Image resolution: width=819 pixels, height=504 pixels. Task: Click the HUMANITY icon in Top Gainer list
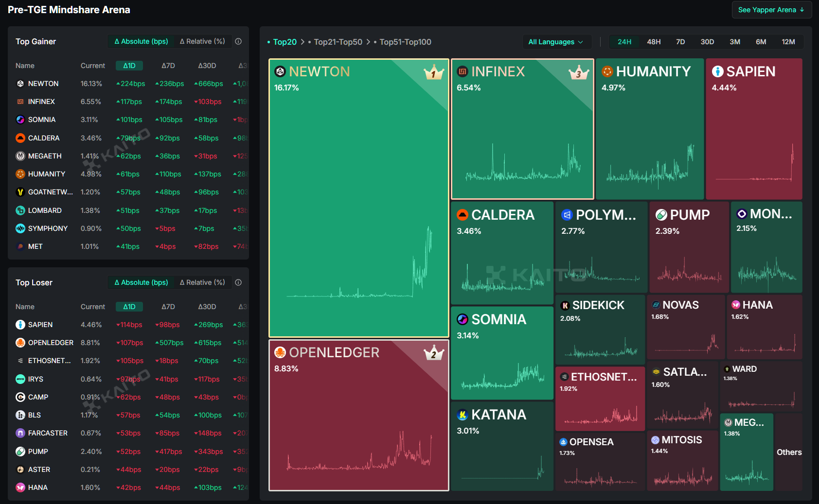(20, 174)
